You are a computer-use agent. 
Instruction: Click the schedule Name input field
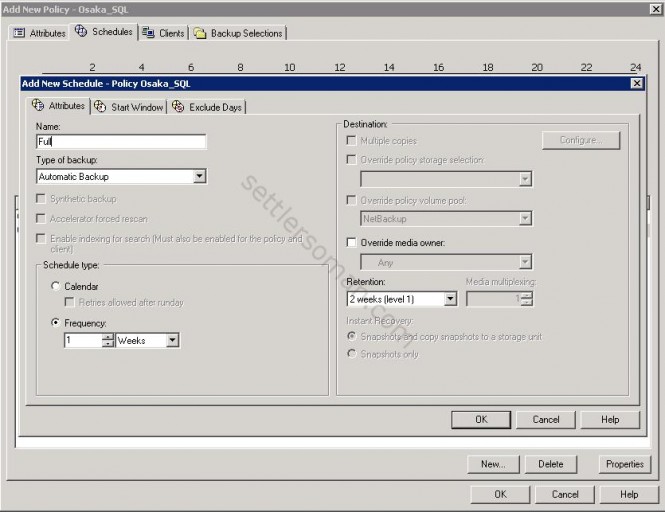point(120,142)
